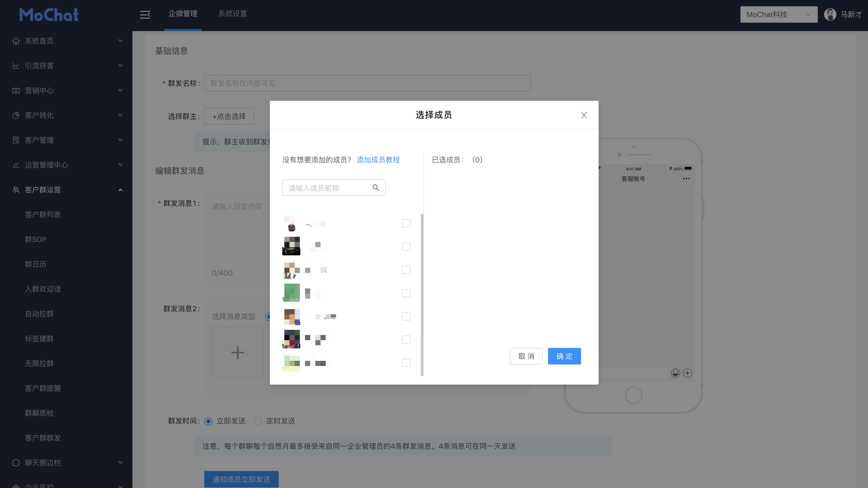Click the 运营管理中心 icon
Screen dimensions: 868x488
tap(16, 165)
